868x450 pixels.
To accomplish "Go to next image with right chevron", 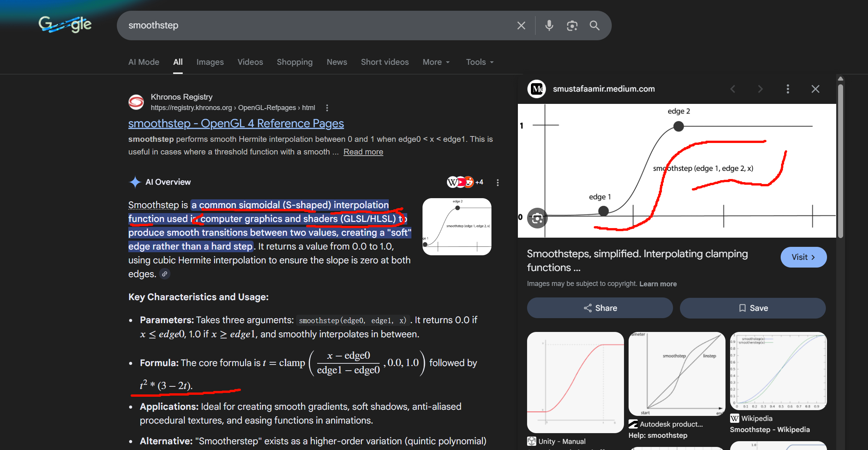I will 760,89.
